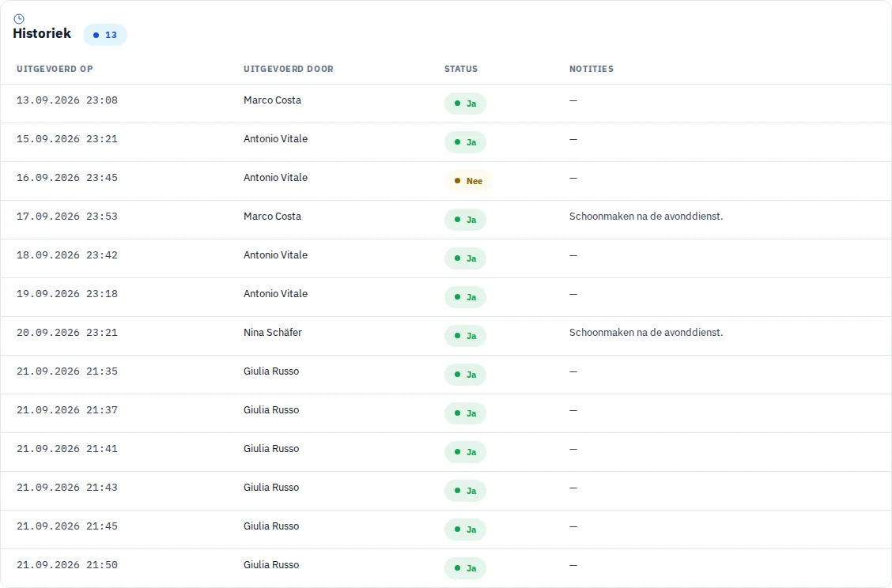This screenshot has height=588, width=892.
Task: Select the date 15.09.2026 23:21
Action: coord(67,139)
